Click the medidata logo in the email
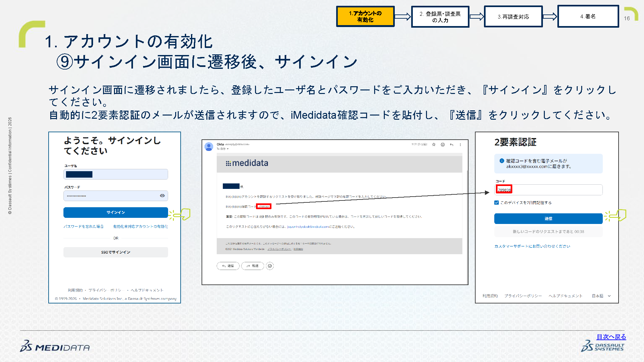644x362 pixels. (x=247, y=163)
